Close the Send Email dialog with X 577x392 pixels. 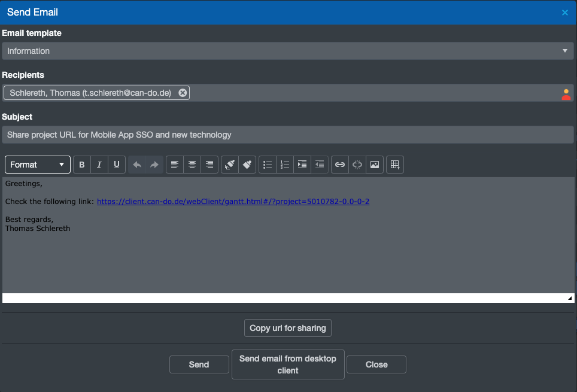pyautogui.click(x=565, y=13)
